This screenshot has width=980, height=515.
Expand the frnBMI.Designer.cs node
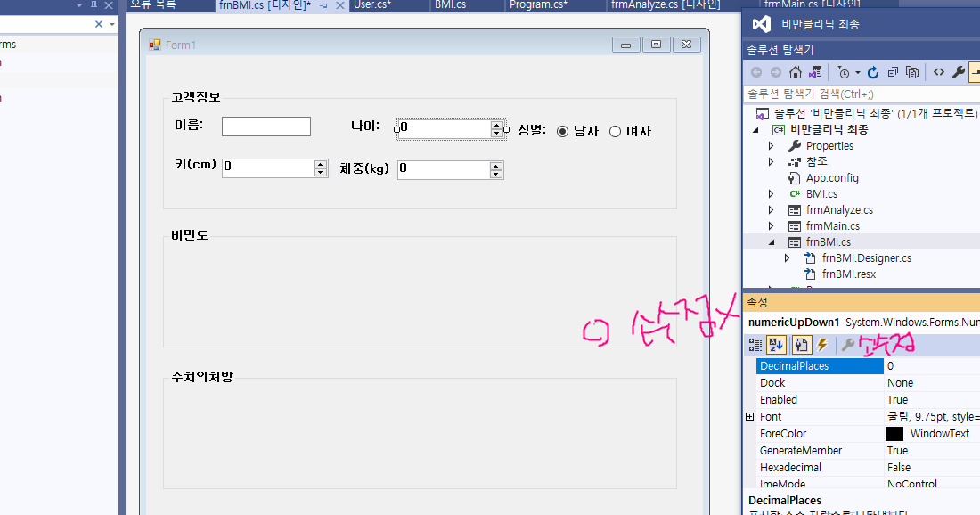tap(787, 258)
